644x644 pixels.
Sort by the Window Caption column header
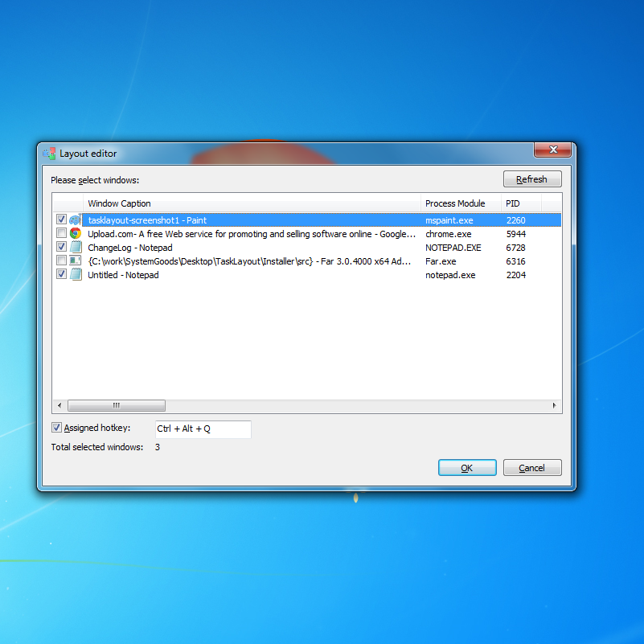coord(252,203)
